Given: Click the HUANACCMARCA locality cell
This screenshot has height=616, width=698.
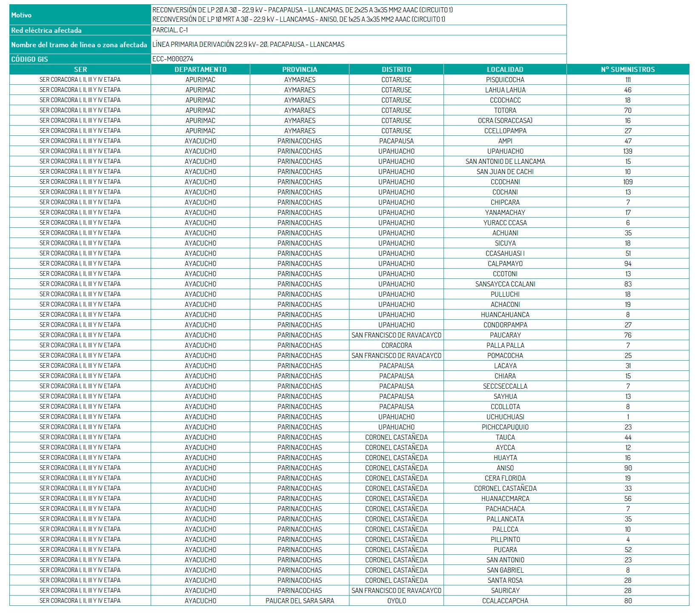Looking at the screenshot, I should (505, 499).
